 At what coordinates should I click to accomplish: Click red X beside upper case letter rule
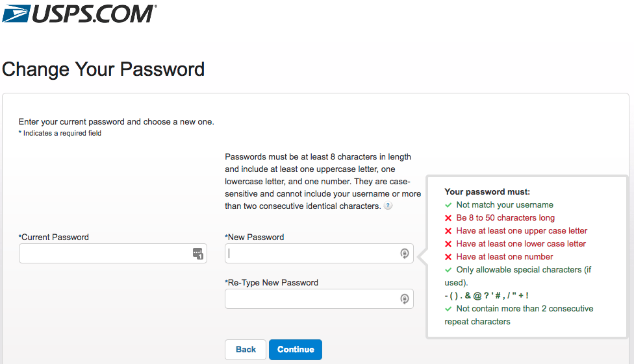click(x=448, y=231)
